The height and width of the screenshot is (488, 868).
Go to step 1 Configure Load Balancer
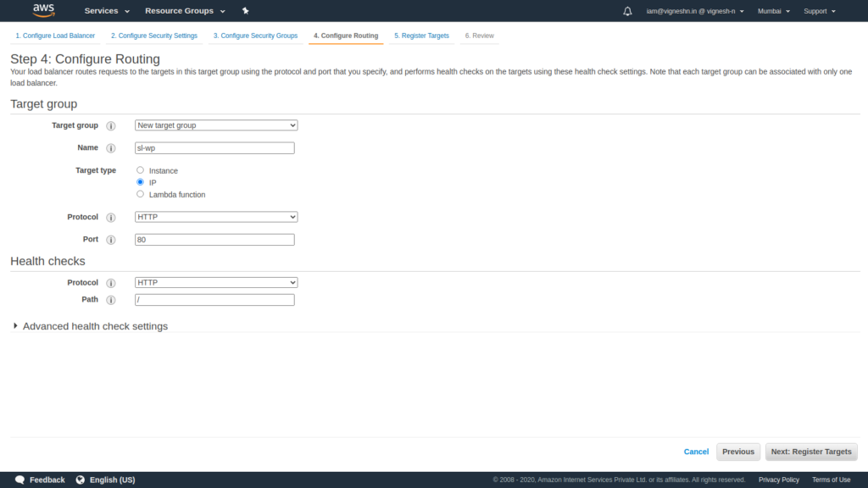pos(55,36)
